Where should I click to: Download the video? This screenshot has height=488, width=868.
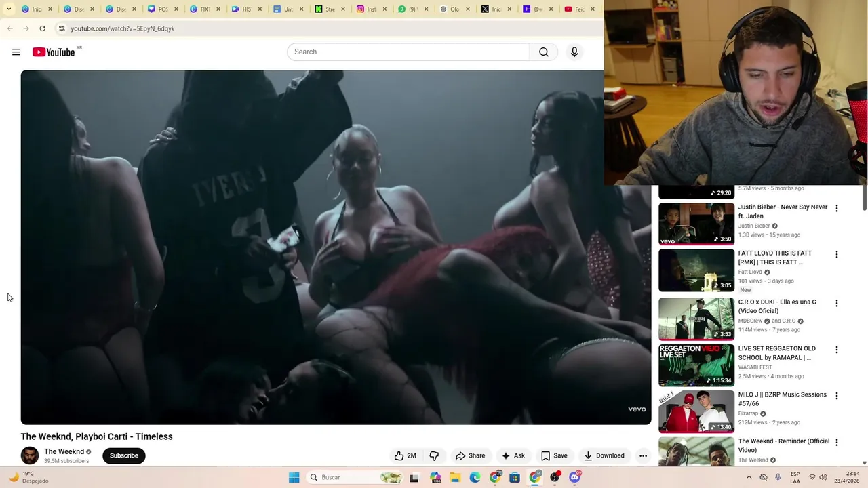tap(604, 455)
